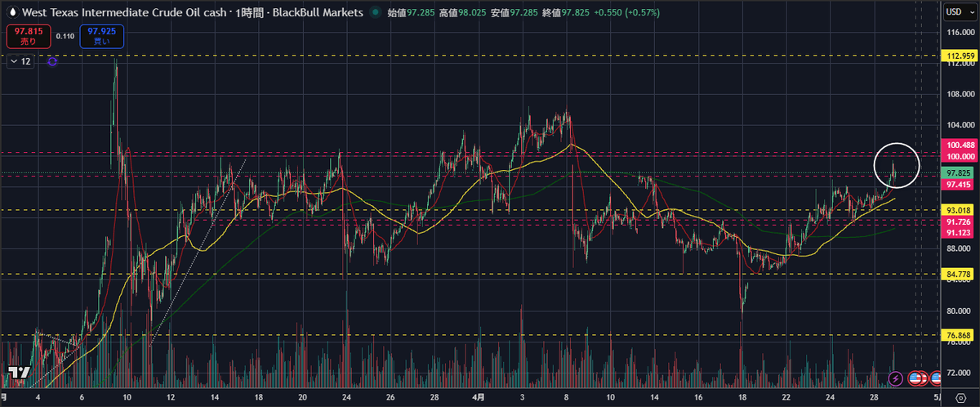The height and width of the screenshot is (407, 980).
Task: Click the 80.000 tick on price axis
Action: 960,311
